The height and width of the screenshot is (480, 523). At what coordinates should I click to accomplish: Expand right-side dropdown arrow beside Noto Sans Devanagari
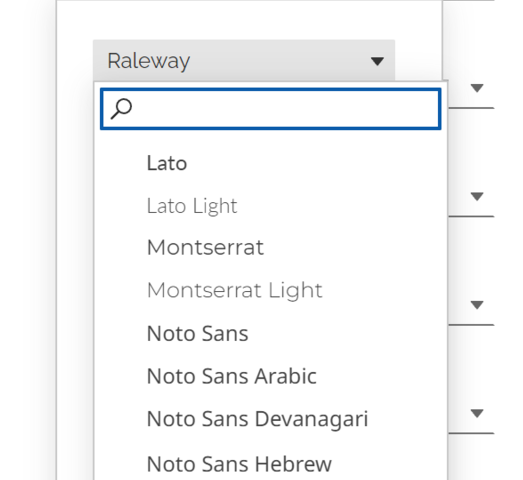(477, 414)
